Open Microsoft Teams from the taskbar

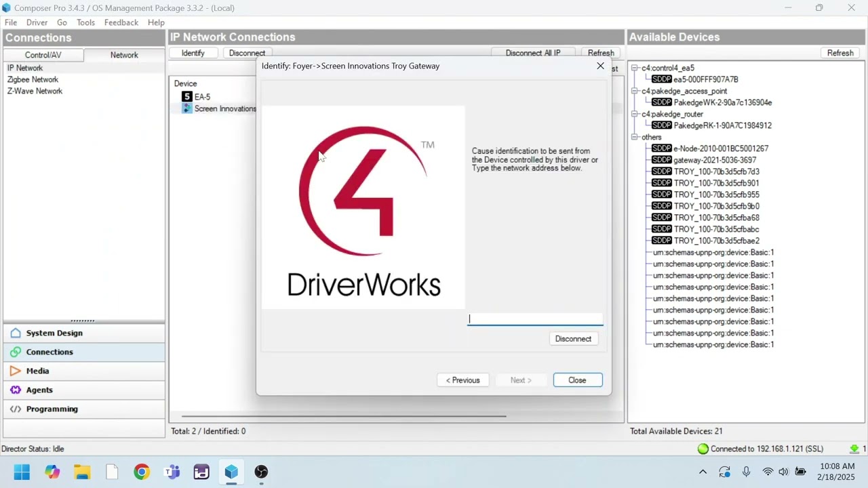point(172,472)
